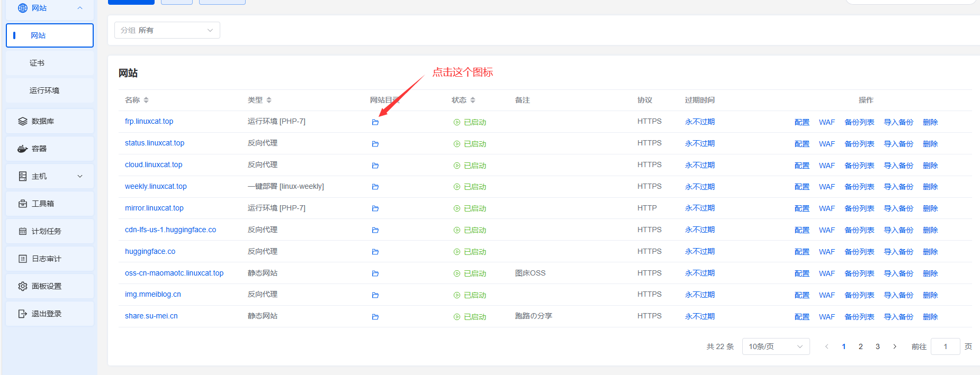This screenshot has height=375, width=980.
Task: Sort sites by 类型 column arrows
Action: tap(269, 100)
